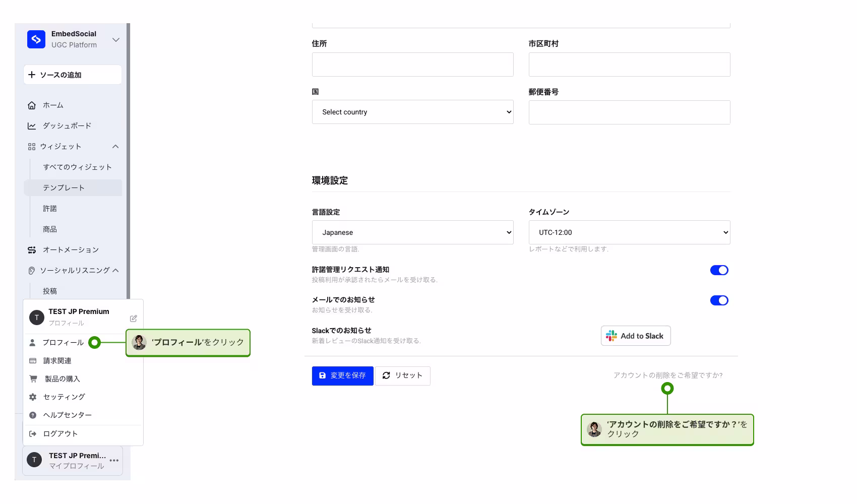Select テンプレート sidebar item

coord(73,187)
